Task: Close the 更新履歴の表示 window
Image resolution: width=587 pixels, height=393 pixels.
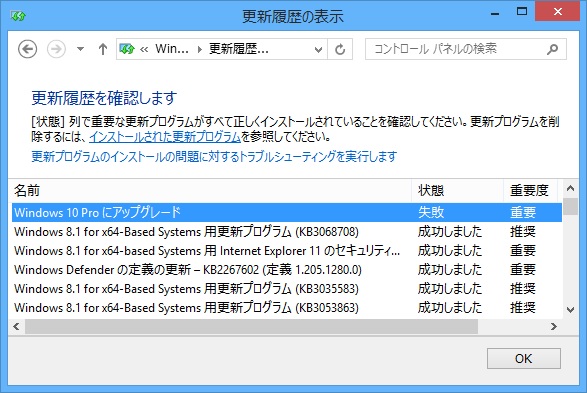Action: click(x=558, y=12)
